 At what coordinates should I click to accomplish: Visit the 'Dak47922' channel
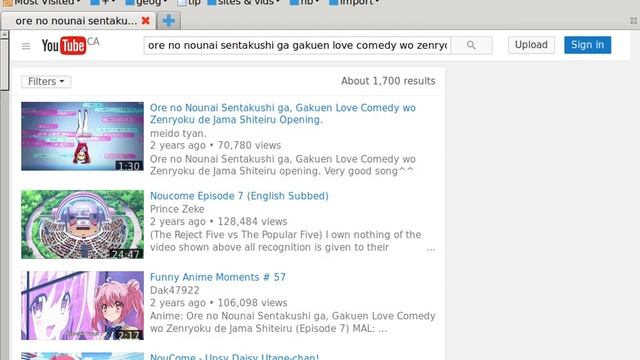click(175, 290)
